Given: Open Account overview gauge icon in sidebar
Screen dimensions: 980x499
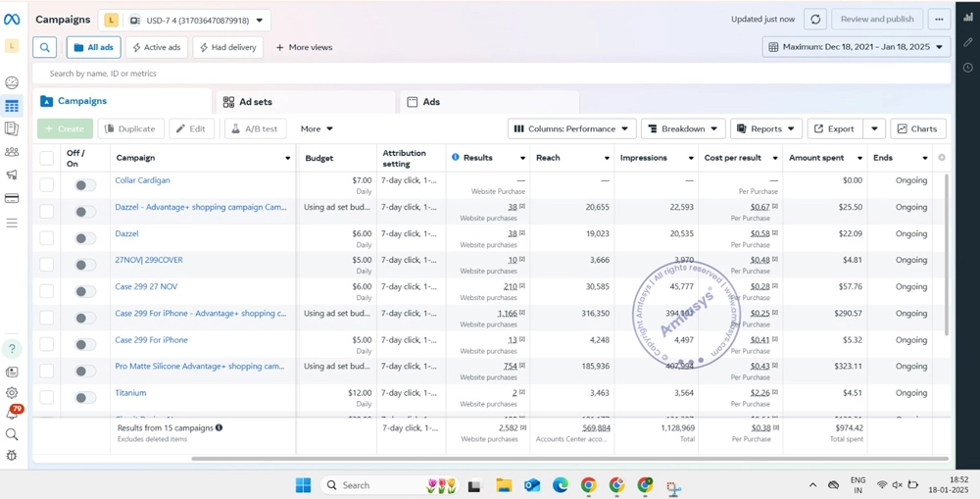Looking at the screenshot, I should [11, 82].
